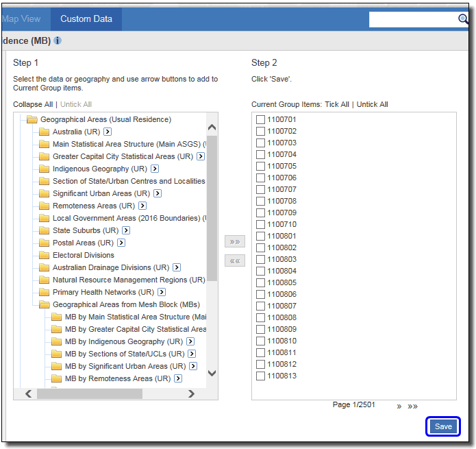Viewport: 476px width, 449px height.
Task: Open the Map View tab
Action: 22,19
